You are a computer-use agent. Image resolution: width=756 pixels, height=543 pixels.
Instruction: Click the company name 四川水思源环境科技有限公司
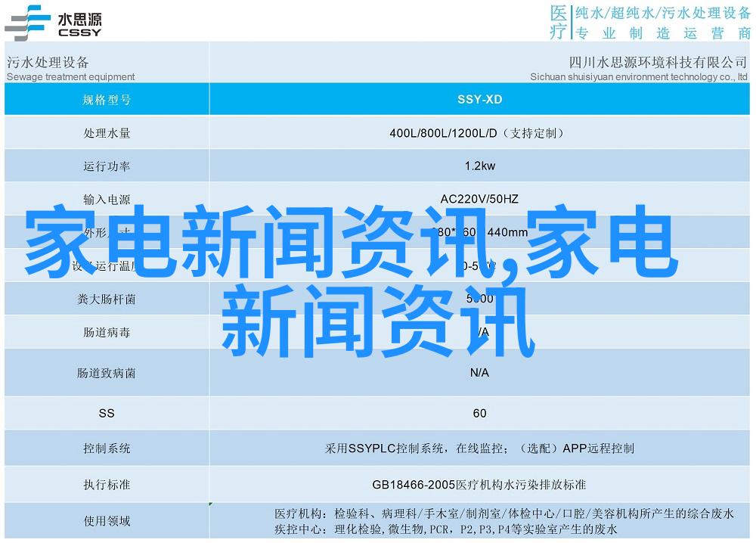pos(658,62)
